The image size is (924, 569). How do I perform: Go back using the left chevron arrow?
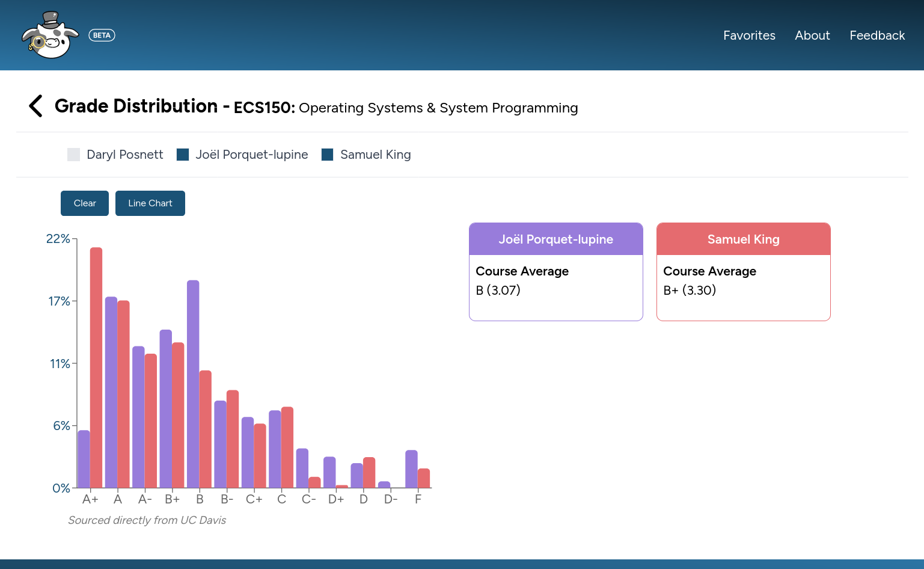(x=35, y=106)
